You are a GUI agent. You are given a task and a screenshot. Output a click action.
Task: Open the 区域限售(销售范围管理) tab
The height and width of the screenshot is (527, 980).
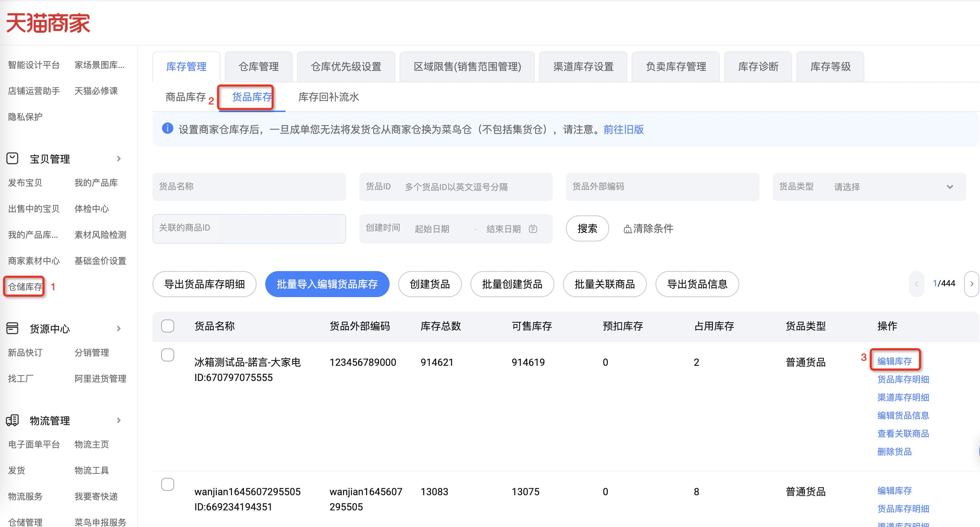(467, 67)
